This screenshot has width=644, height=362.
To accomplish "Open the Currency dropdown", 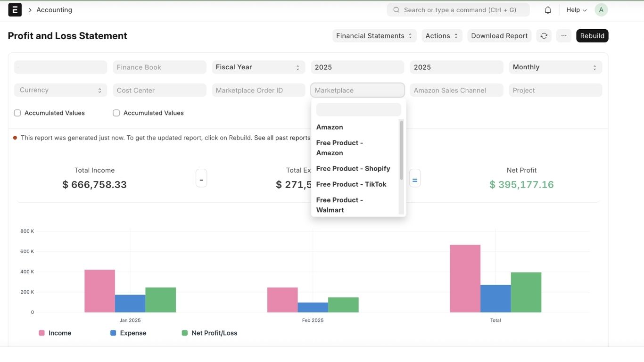I will 60,90.
